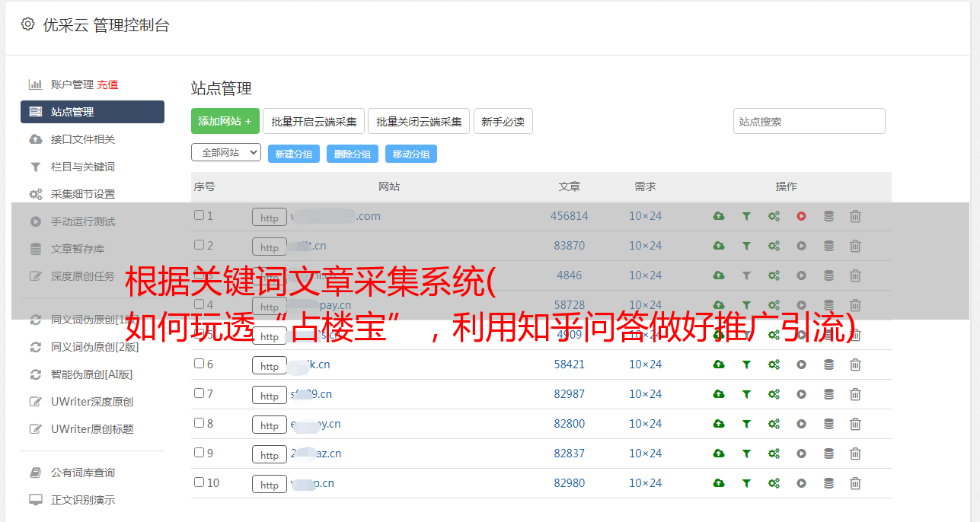Click cloud upload icon in row 7
Image resolution: width=980 pixels, height=522 pixels.
(718, 394)
